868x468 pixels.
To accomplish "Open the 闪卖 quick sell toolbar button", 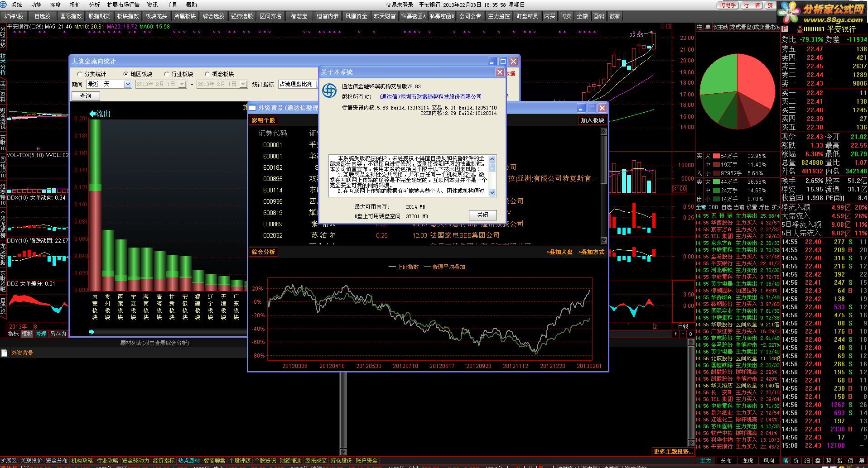I will click(x=566, y=16).
